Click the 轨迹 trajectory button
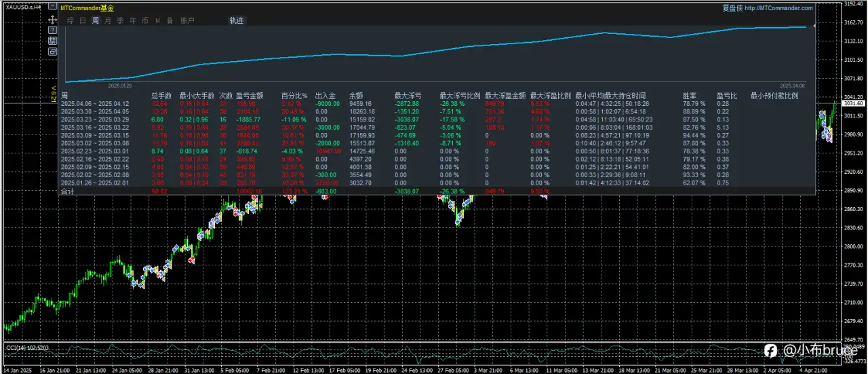The height and width of the screenshot is (374, 868). point(237,20)
